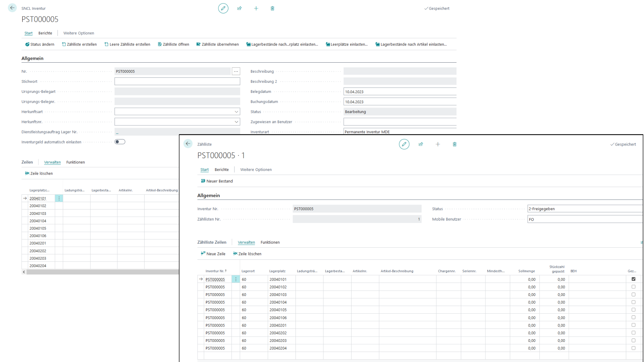Click Neue Zeile in Zählliste Zeilen
Viewport: 644px width, 362px height.
(213, 254)
